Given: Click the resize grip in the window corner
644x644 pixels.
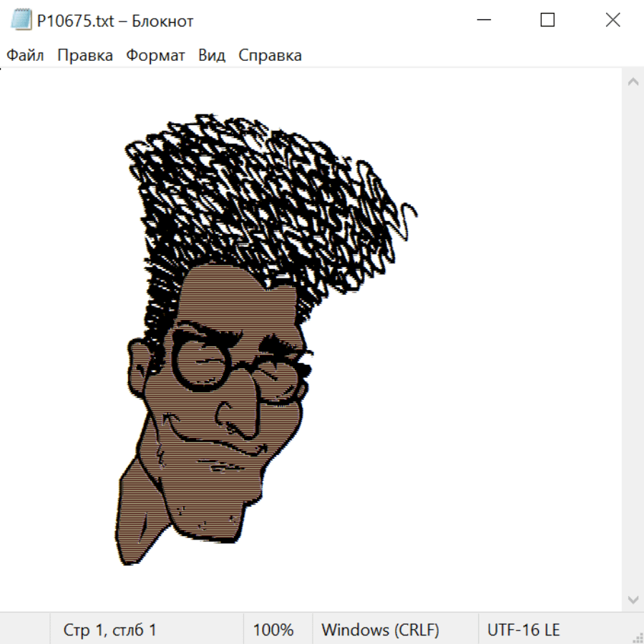Looking at the screenshot, I should [637, 637].
